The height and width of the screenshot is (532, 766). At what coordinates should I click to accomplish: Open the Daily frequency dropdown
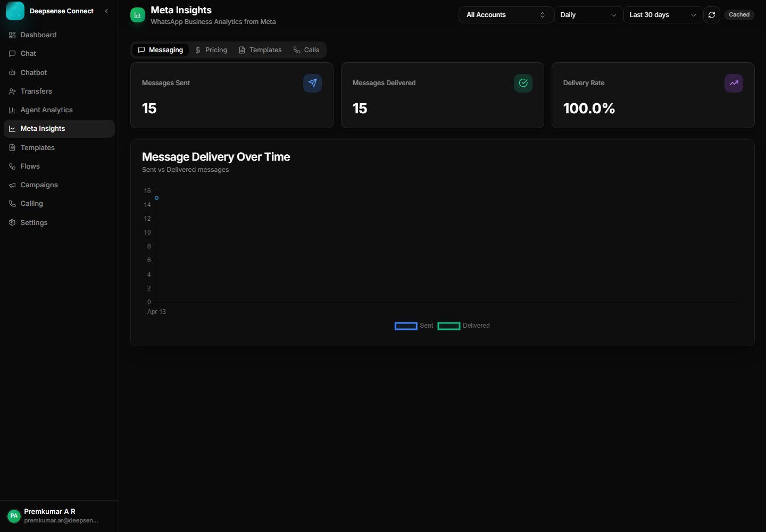click(x=588, y=15)
